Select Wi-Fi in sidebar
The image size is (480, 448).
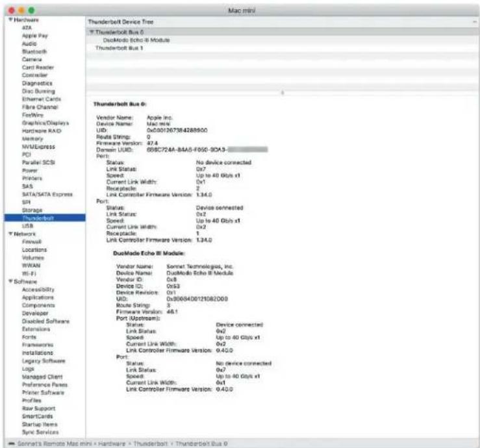point(29,273)
